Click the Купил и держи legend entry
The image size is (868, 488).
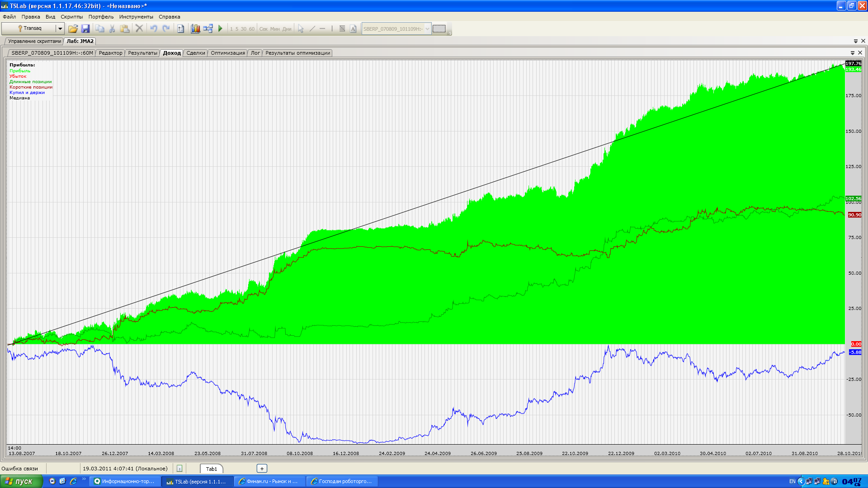[27, 93]
